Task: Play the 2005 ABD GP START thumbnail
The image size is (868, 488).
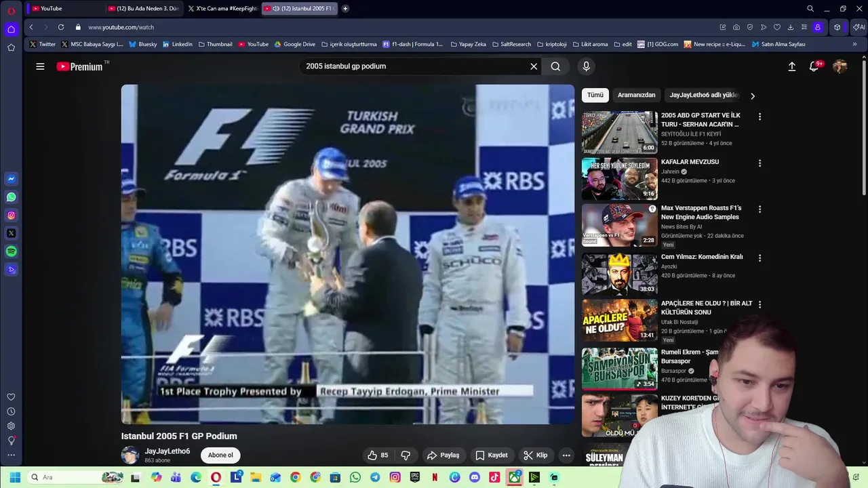Action: pyautogui.click(x=619, y=132)
